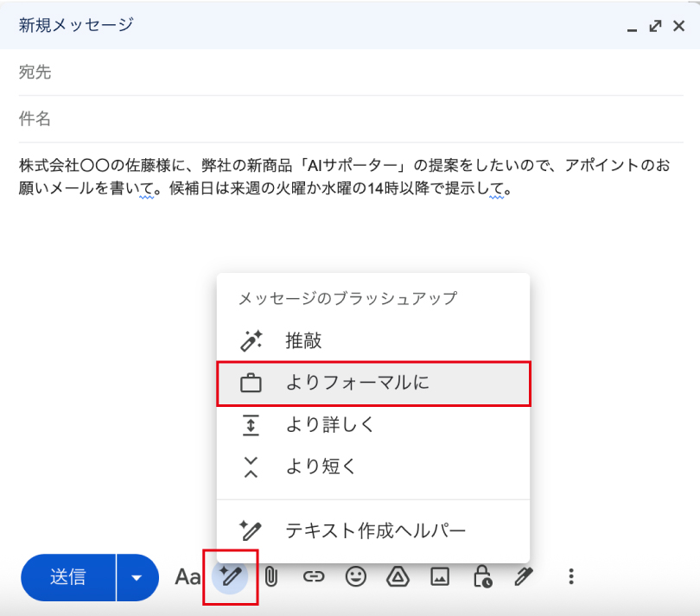This screenshot has height=616, width=700.
Task: Open the emoji picker
Action: coord(356,576)
